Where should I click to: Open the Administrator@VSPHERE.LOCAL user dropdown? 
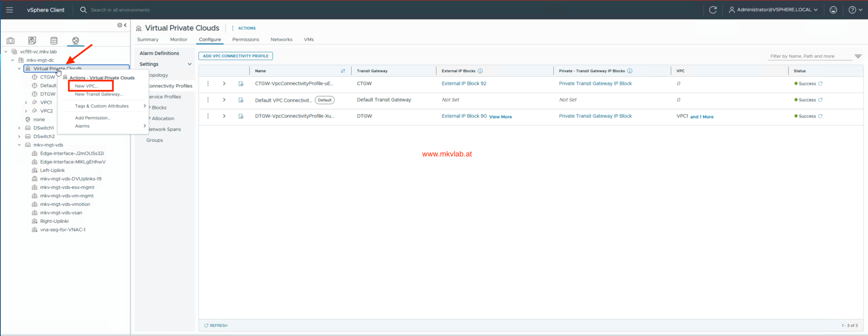pos(773,10)
